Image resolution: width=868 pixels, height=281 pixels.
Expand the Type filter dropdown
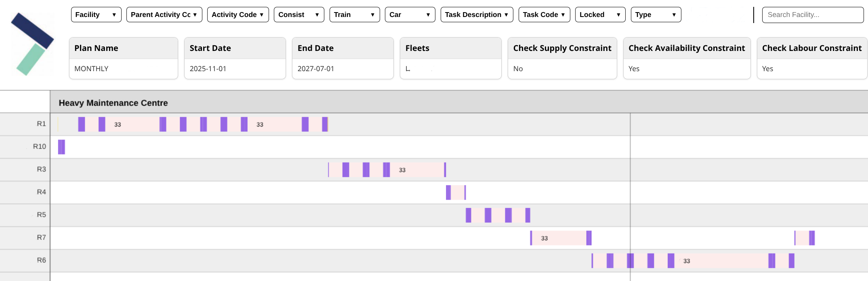(x=656, y=15)
